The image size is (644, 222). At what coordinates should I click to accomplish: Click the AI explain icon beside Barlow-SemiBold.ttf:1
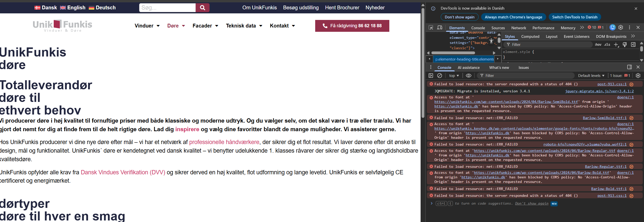631,118
